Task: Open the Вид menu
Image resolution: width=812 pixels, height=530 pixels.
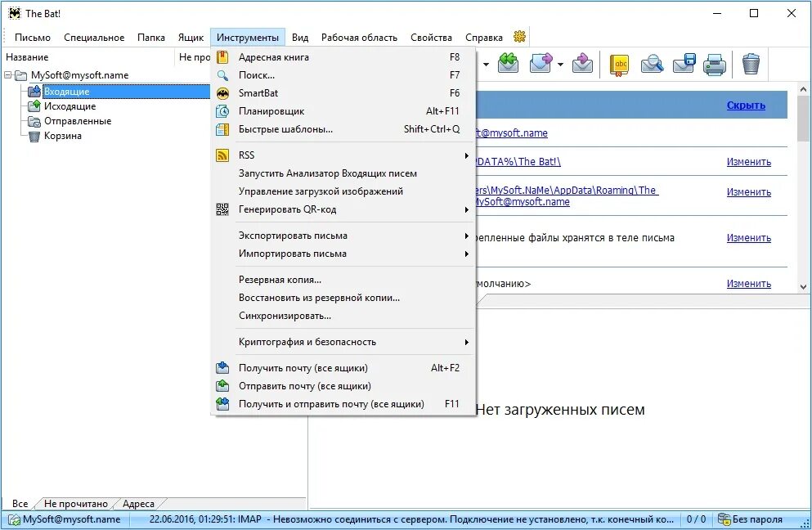Action: point(300,38)
